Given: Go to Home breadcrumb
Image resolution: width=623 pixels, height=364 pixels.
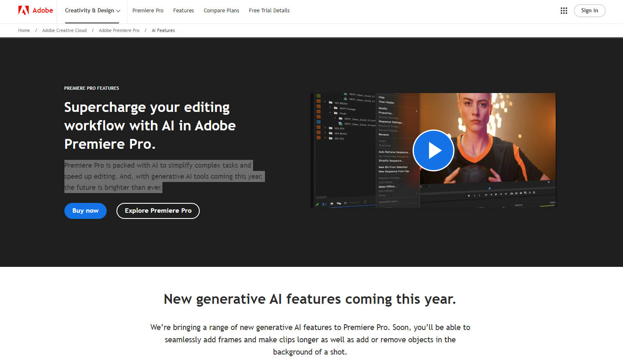Looking at the screenshot, I should coord(24,30).
